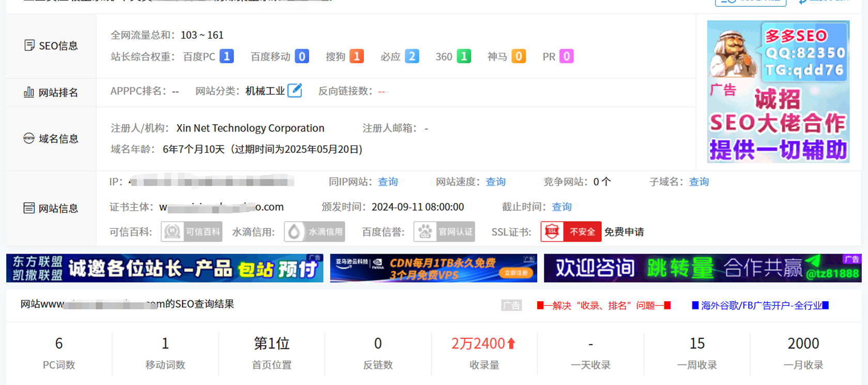Click the 反向链接数 dashes value

coord(382,92)
